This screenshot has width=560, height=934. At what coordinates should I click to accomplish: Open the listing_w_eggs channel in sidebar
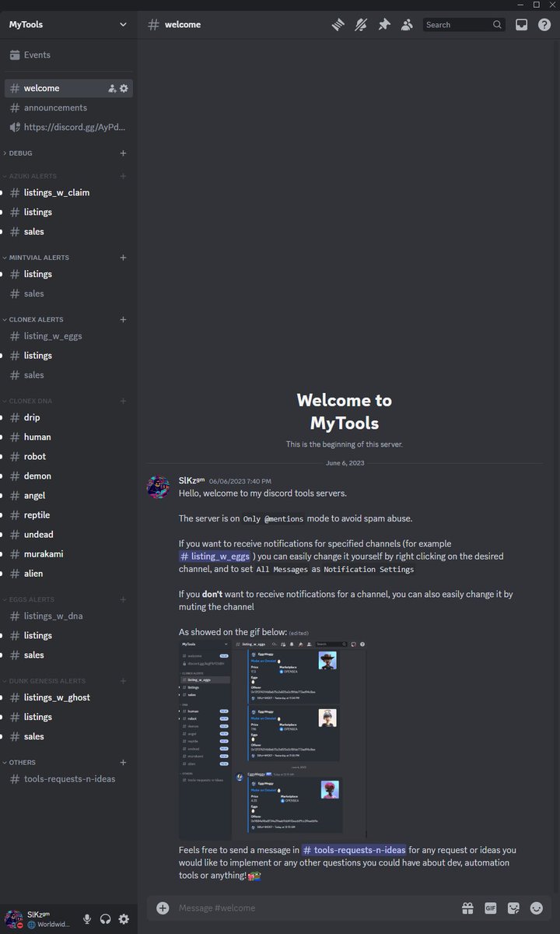[68, 336]
